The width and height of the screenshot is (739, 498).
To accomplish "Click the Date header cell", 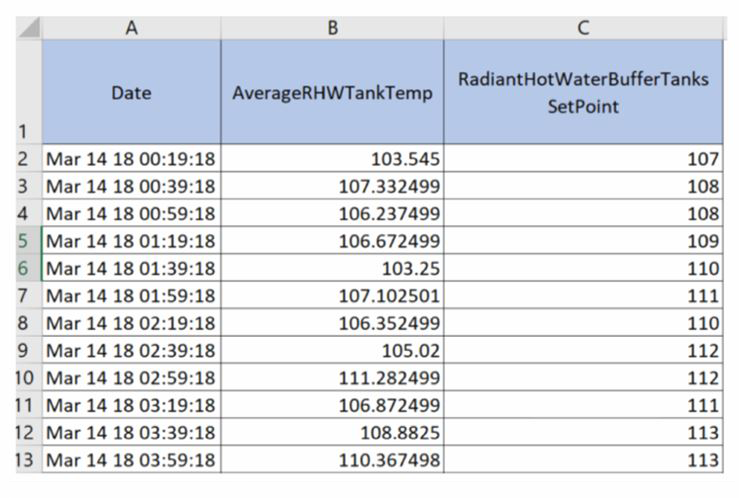I will (131, 92).
